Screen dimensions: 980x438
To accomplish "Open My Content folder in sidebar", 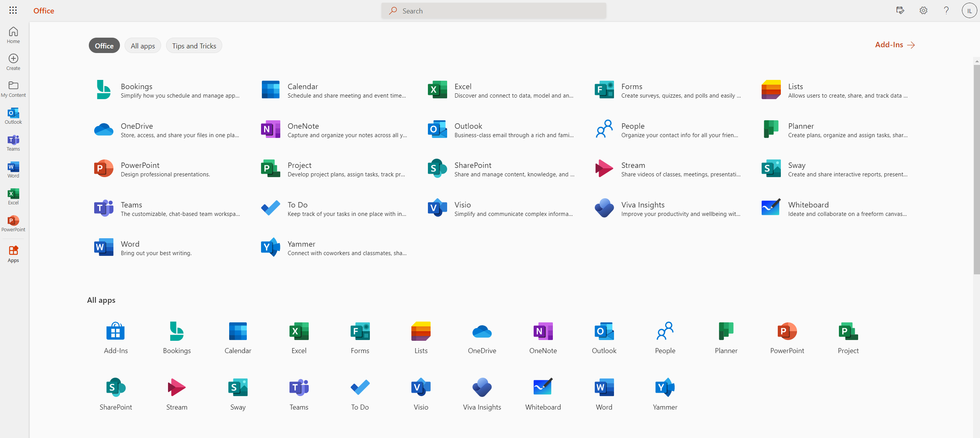I will [x=13, y=89].
